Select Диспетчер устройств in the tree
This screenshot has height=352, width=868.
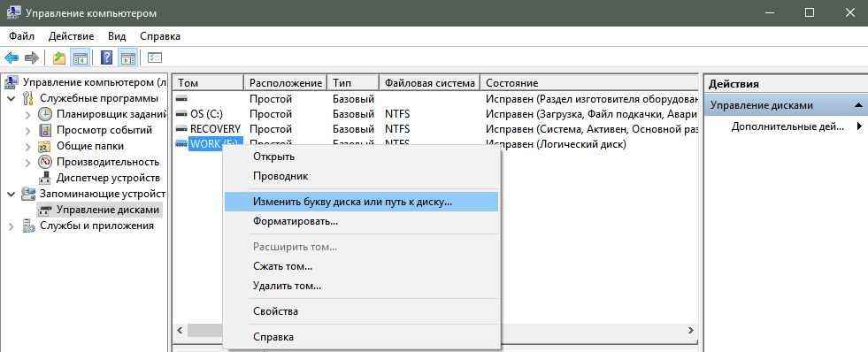pos(108,179)
